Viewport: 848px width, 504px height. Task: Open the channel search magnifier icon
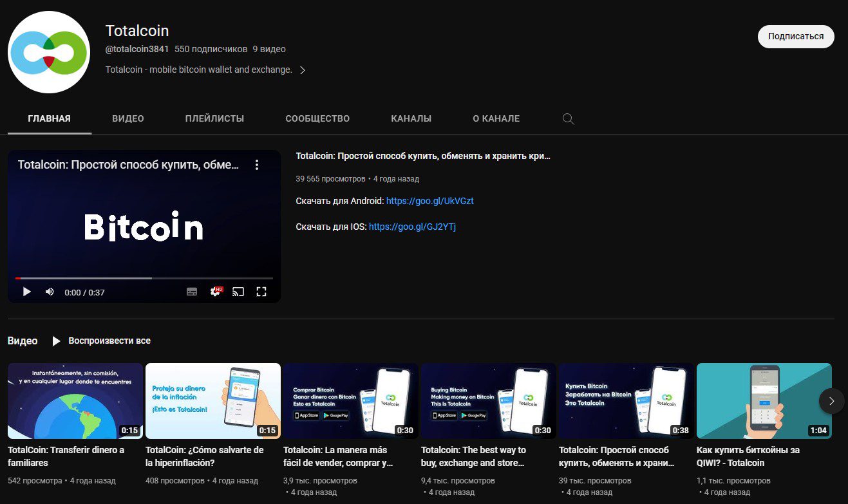[x=568, y=118]
